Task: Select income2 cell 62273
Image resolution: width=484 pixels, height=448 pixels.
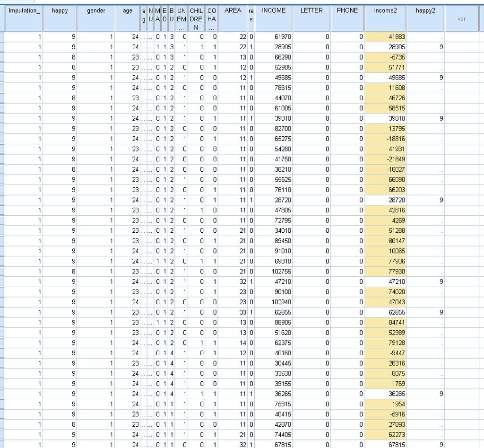Action: tap(385, 434)
